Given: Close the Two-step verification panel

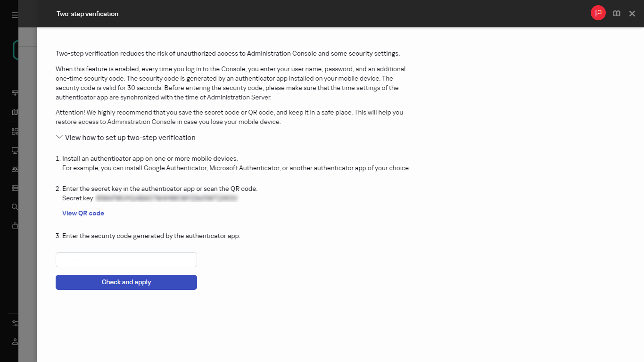Looking at the screenshot, I should click(632, 13).
